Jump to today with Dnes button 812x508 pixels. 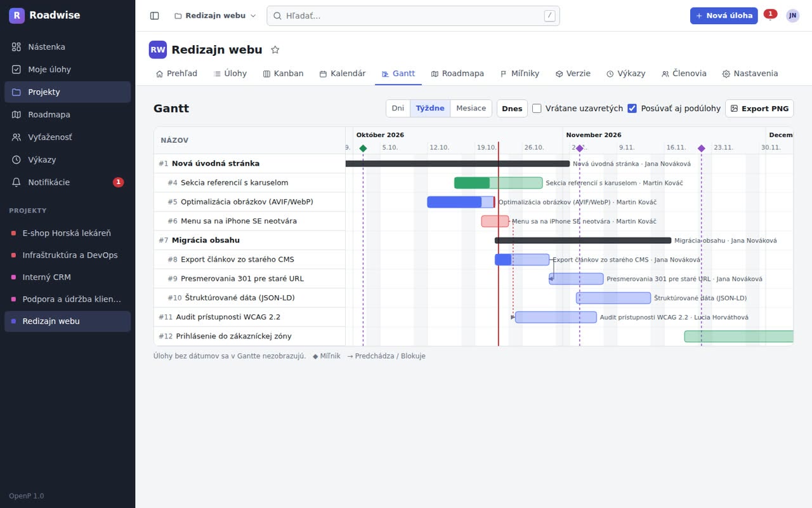tap(512, 109)
